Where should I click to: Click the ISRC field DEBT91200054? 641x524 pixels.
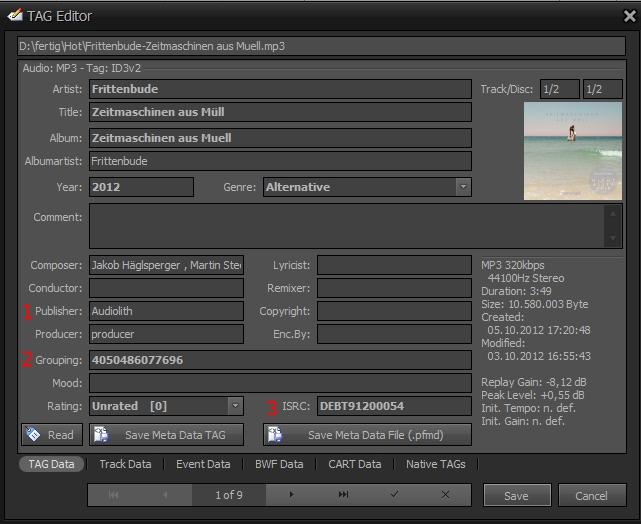pyautogui.click(x=394, y=406)
